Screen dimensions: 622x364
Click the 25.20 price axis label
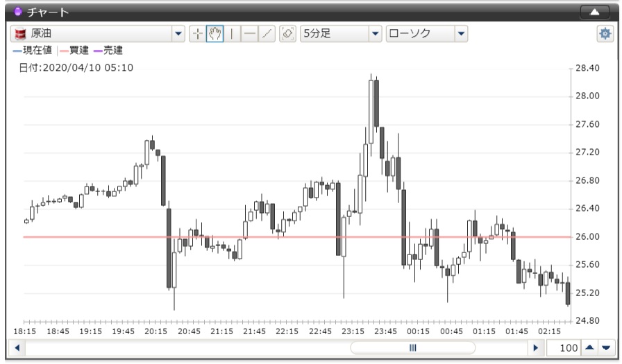click(x=587, y=293)
